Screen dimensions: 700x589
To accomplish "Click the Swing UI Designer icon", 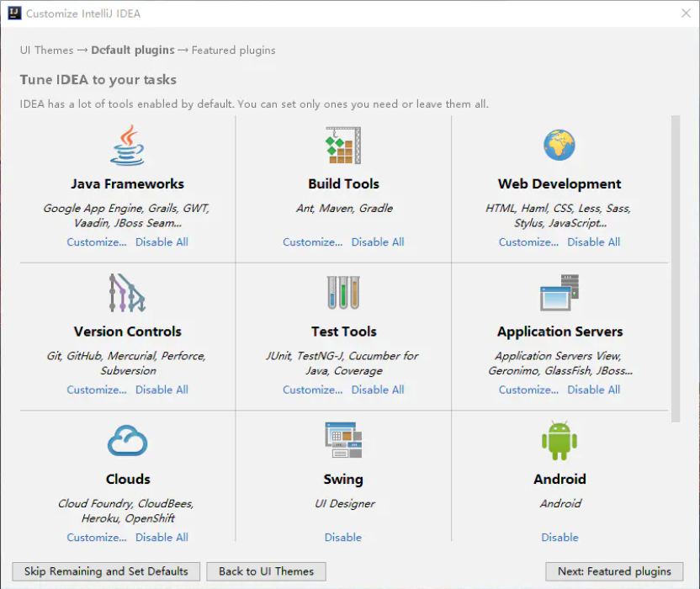I will pos(343,441).
